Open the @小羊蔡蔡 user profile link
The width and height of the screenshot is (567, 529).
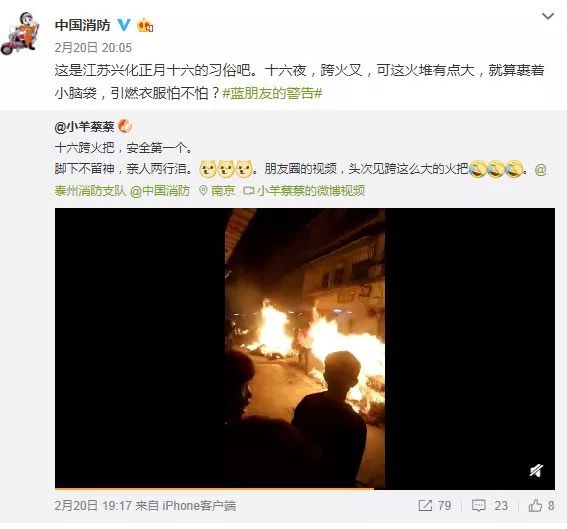84,127
